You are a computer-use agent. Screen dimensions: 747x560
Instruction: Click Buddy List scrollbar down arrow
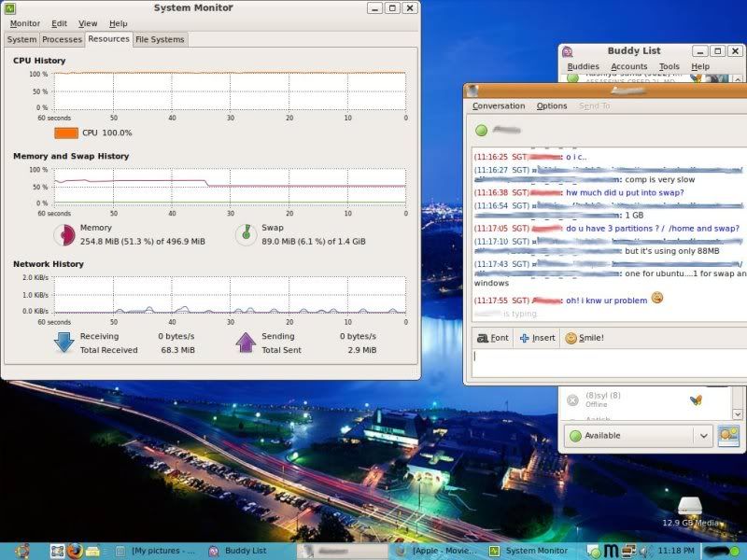tap(738, 414)
